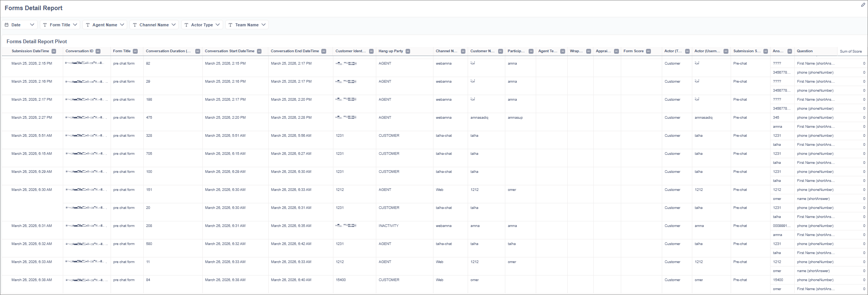Open the Channel Name filter dropdown

click(154, 25)
